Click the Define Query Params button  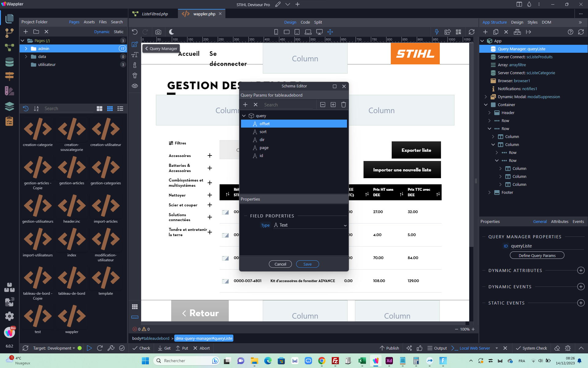click(537, 255)
